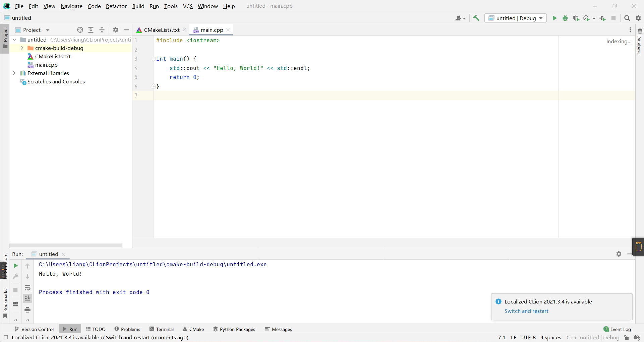Fold the main function in gutter
The width and height of the screenshot is (644, 342).
(x=154, y=59)
